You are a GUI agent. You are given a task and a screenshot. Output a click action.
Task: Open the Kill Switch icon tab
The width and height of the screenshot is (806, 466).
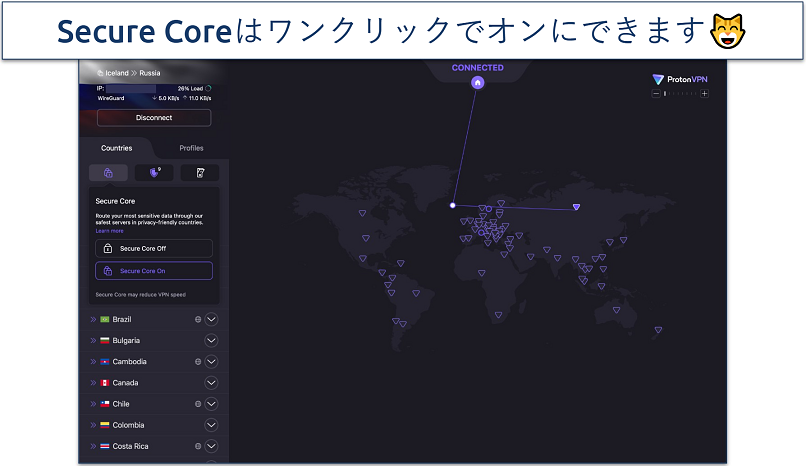coord(199,173)
